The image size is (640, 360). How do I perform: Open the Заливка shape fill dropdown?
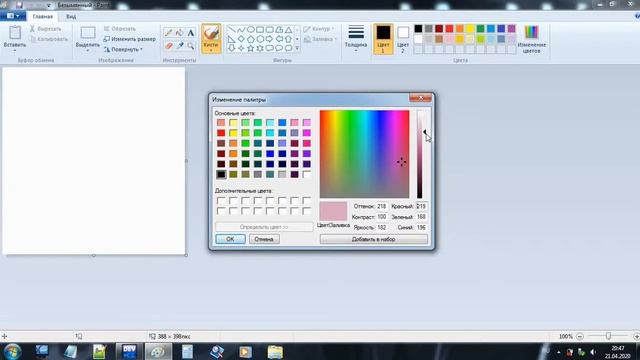point(320,39)
